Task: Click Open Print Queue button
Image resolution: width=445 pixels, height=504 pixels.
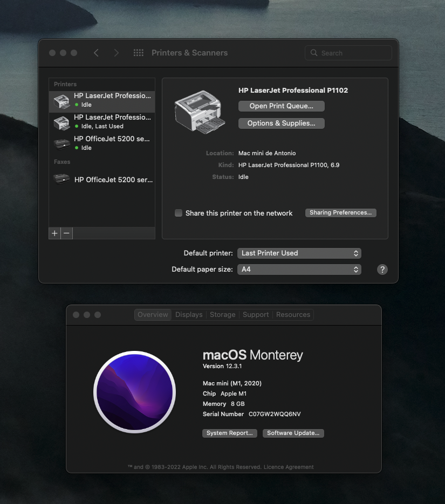Action: click(282, 106)
